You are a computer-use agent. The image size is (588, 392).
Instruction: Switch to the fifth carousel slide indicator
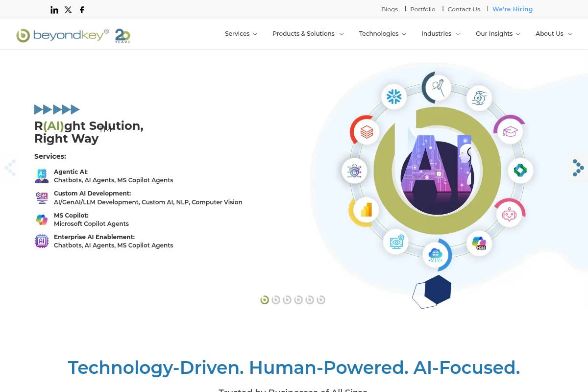(310, 300)
